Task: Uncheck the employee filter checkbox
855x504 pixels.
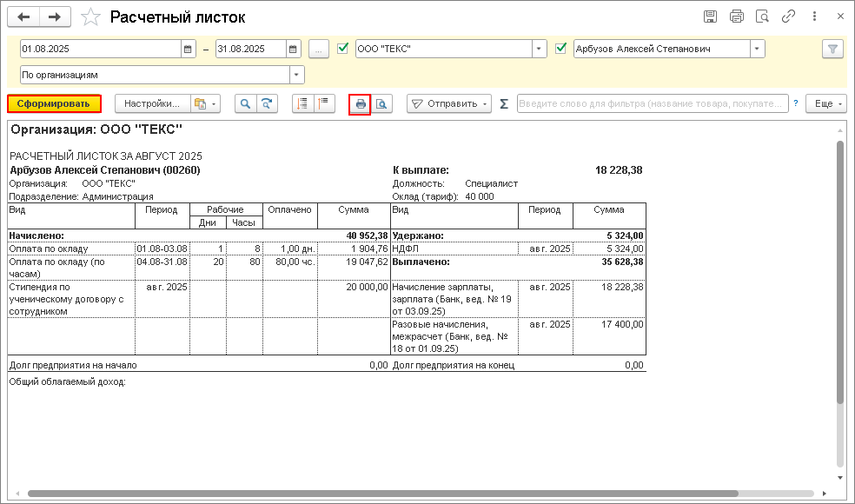Action: (560, 48)
